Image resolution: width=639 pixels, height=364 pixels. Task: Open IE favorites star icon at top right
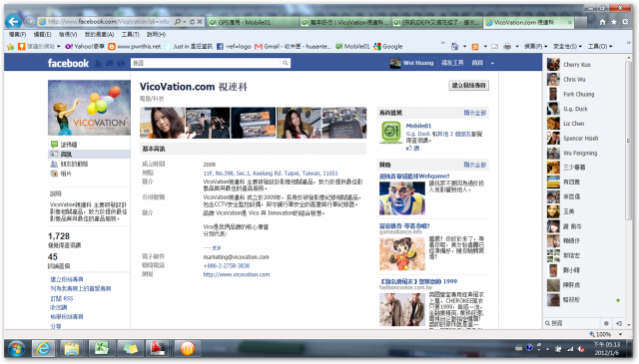pos(614,22)
